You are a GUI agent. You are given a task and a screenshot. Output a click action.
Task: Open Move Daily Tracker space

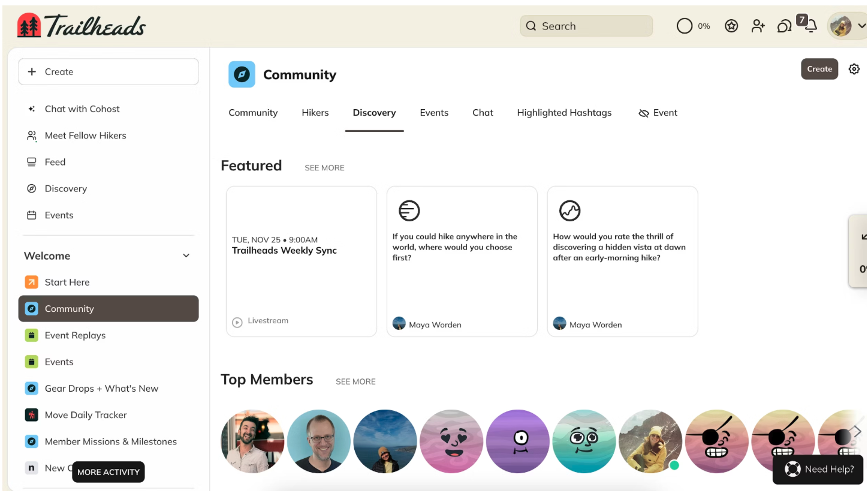(108, 415)
